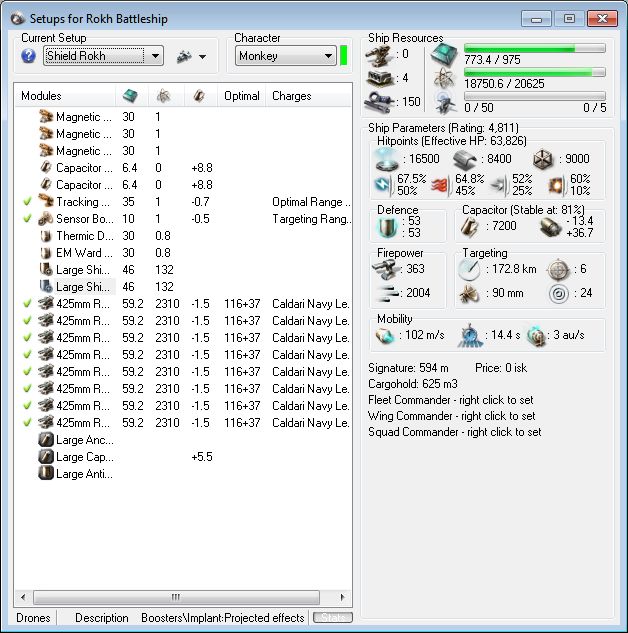The height and width of the screenshot is (633, 628).
Task: Click the drone bay usage bar 0 / 50
Action: (x=534, y=96)
